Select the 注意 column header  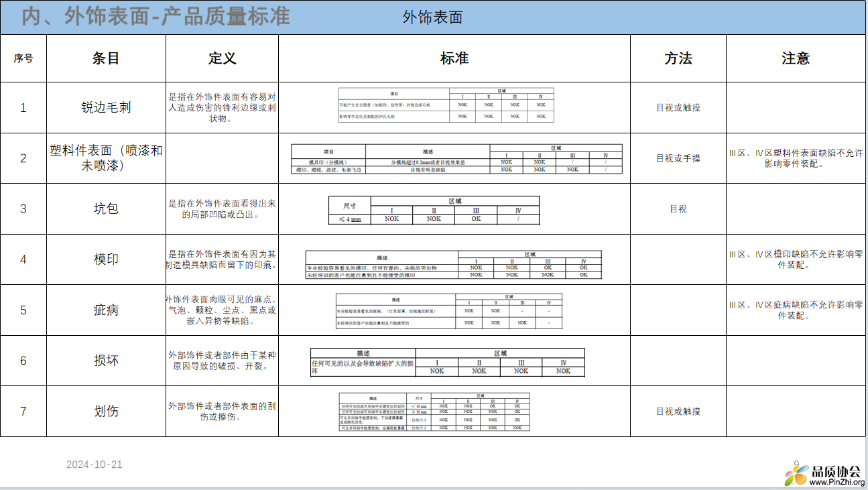(x=796, y=58)
